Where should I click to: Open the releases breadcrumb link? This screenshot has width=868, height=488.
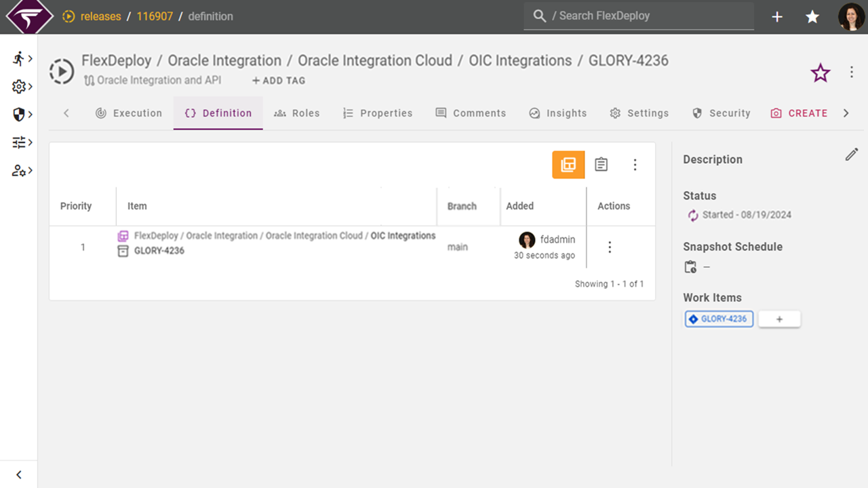point(100,16)
